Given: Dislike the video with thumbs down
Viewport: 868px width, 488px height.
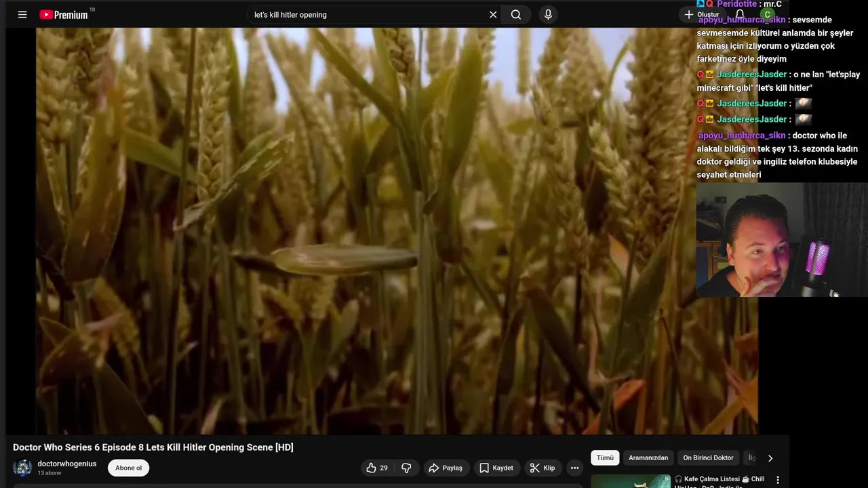Looking at the screenshot, I should (x=407, y=468).
